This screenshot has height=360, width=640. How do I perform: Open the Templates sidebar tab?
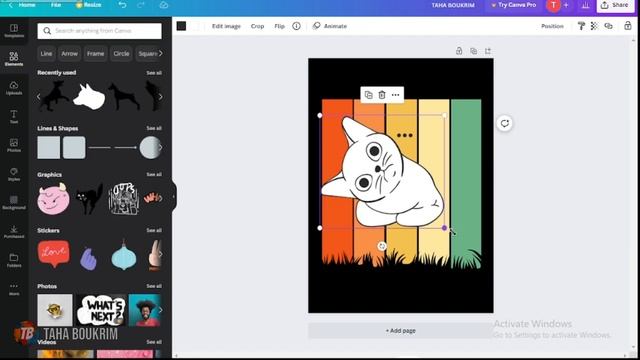[x=14, y=31]
